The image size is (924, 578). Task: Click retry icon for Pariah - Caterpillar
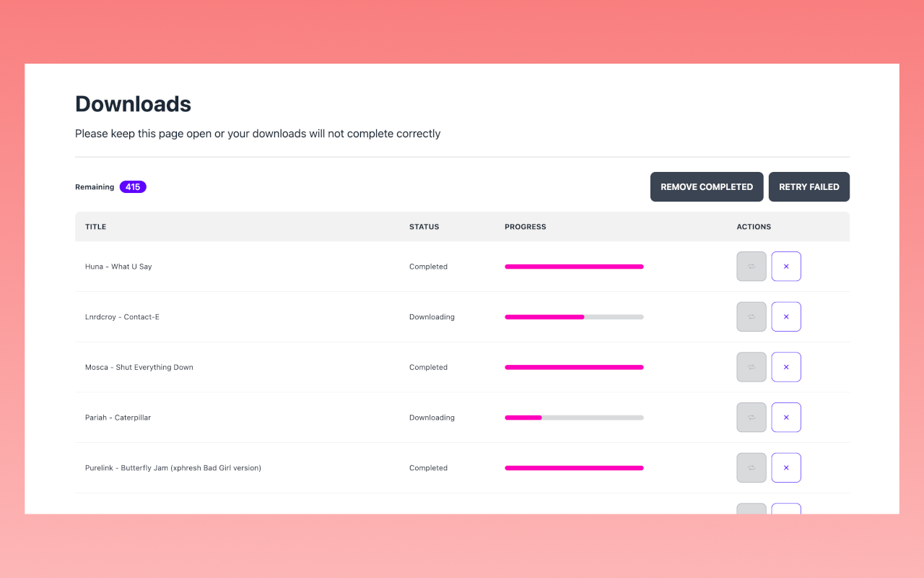[751, 418]
